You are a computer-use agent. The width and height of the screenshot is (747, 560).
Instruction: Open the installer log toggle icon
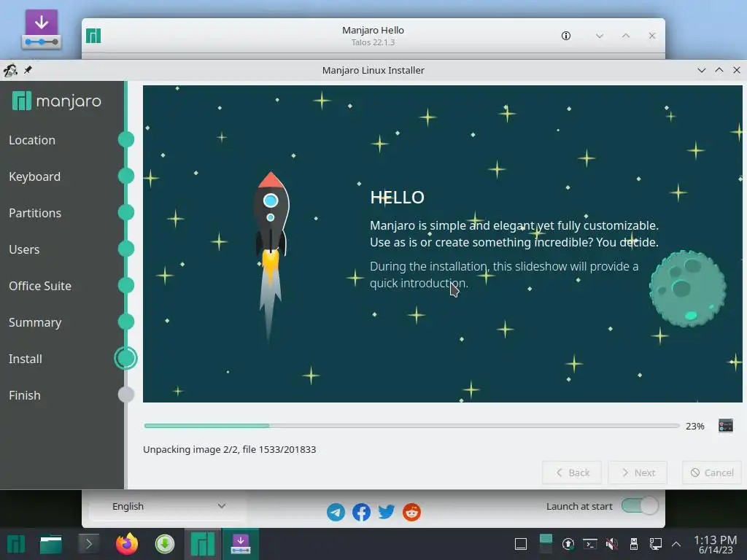point(726,426)
